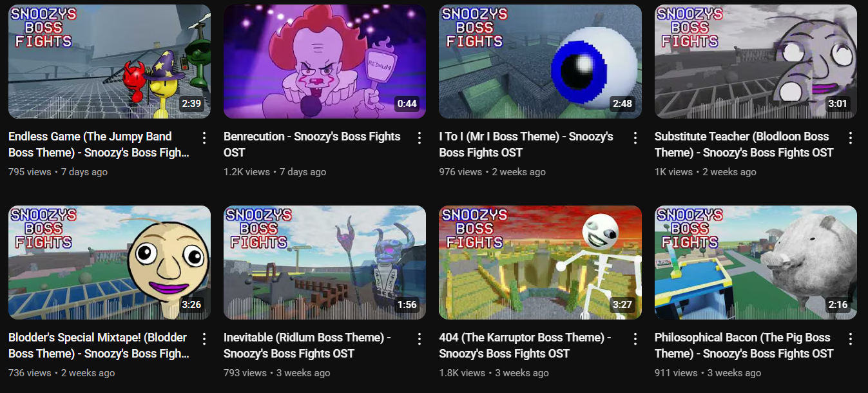Open the skeleton Karruptor thumbnail
The height and width of the screenshot is (393, 868).
pyautogui.click(x=540, y=263)
